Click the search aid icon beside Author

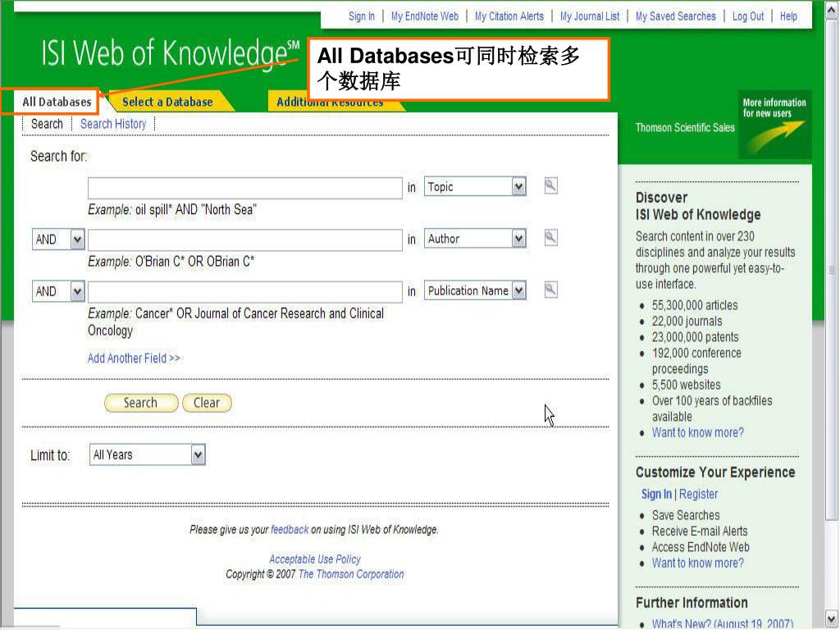point(550,238)
